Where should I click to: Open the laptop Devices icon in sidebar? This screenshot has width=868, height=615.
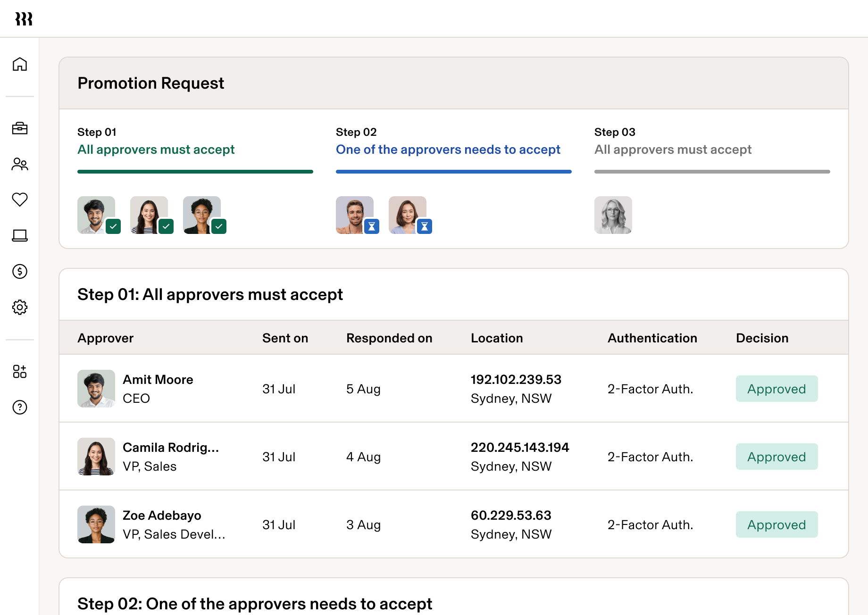pyautogui.click(x=20, y=235)
